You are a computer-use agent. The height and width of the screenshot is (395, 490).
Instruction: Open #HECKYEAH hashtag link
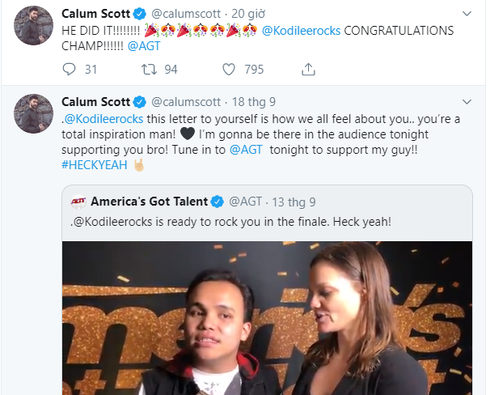[94, 165]
